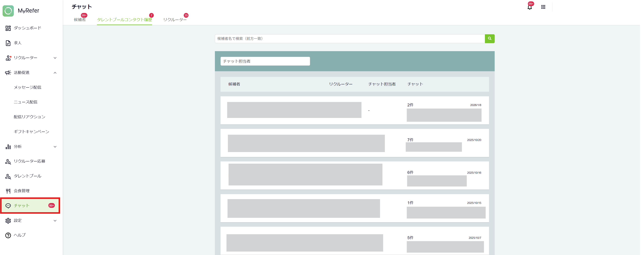
Task: Click the 求人 document icon
Action: [8, 43]
